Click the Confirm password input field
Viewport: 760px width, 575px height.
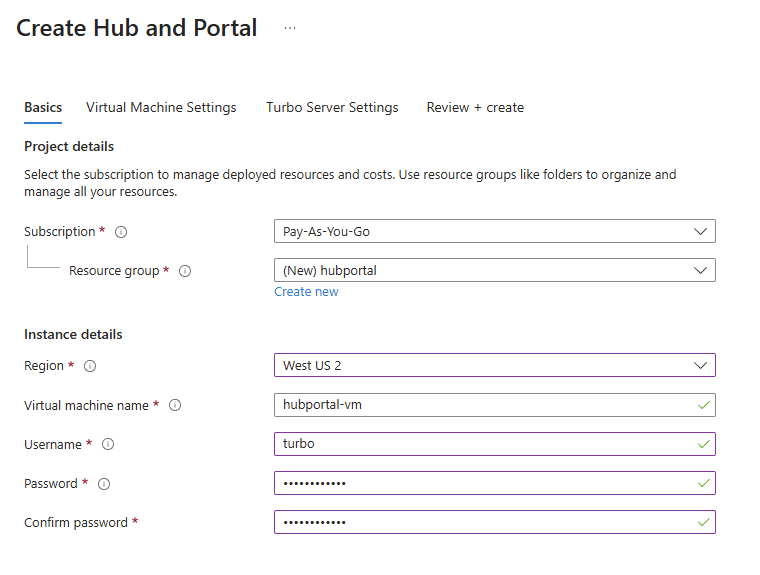click(x=484, y=522)
